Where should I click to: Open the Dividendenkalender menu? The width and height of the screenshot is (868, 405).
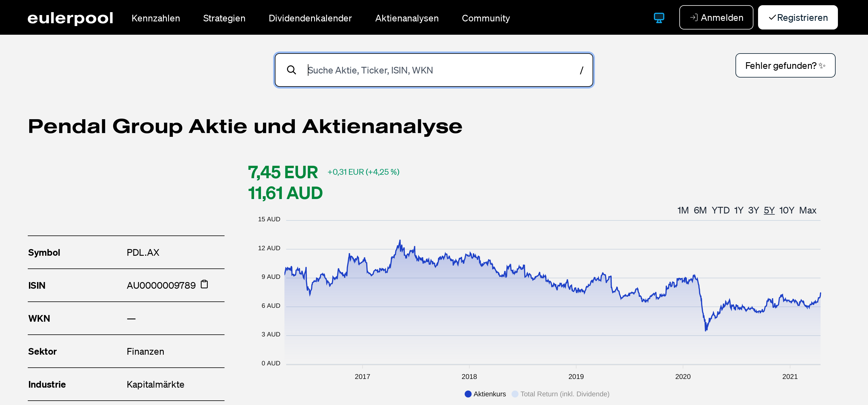[x=310, y=18]
